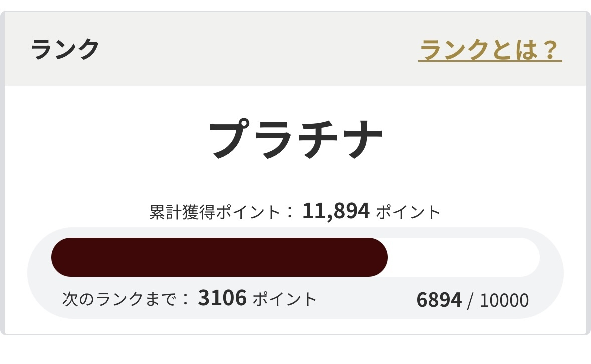591x364 pixels.
Task: Click the ポイント unit after 11,894
Action: point(408,212)
